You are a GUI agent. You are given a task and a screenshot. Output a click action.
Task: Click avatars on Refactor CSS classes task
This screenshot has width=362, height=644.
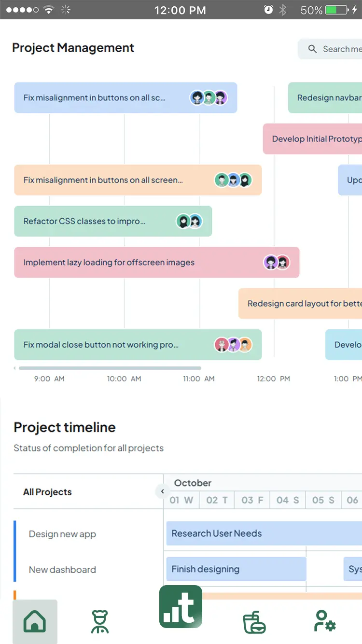(x=189, y=222)
